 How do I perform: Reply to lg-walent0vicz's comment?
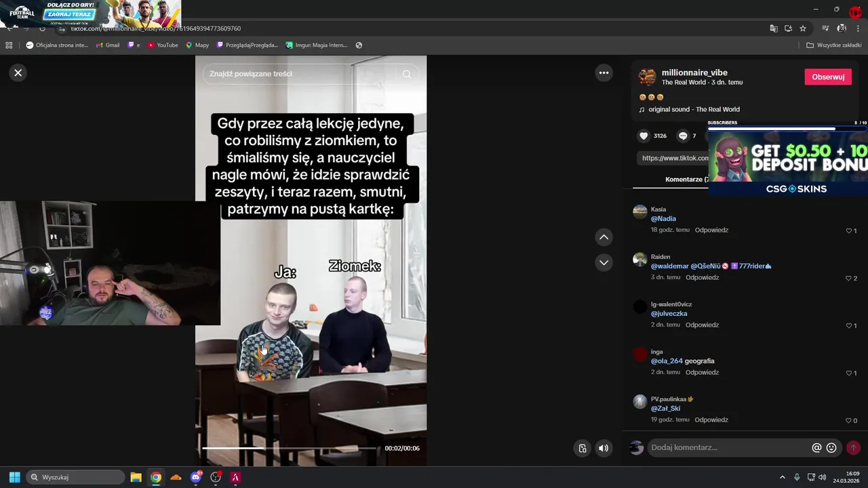pos(702,325)
